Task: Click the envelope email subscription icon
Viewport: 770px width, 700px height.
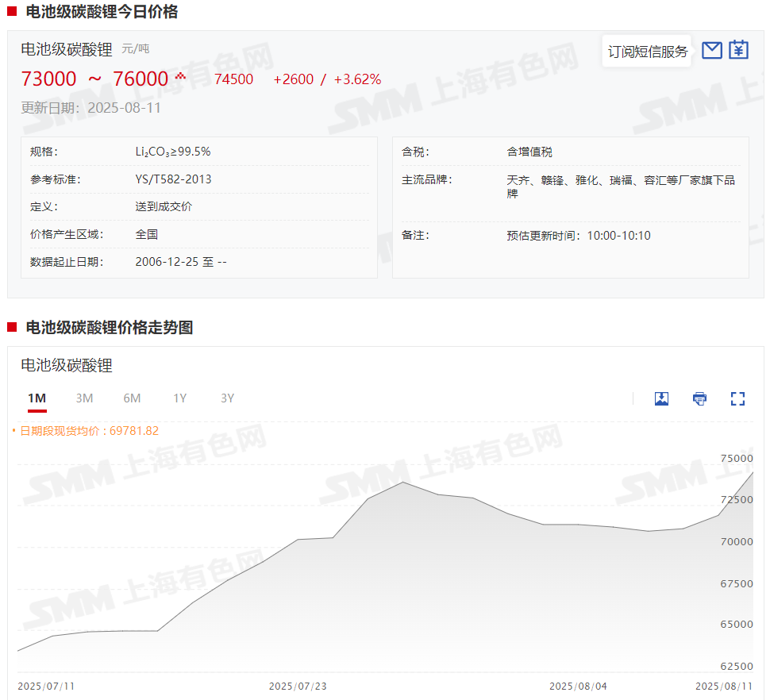Action: pyautogui.click(x=712, y=50)
